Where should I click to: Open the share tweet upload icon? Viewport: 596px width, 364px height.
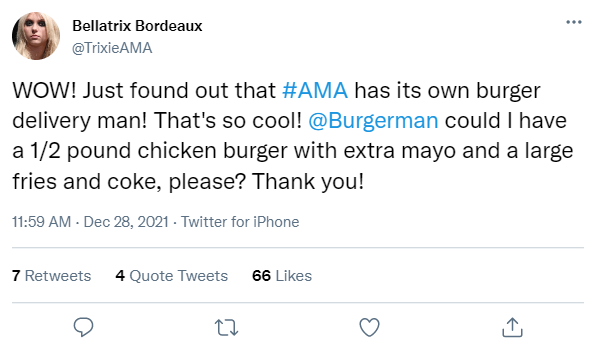512,327
